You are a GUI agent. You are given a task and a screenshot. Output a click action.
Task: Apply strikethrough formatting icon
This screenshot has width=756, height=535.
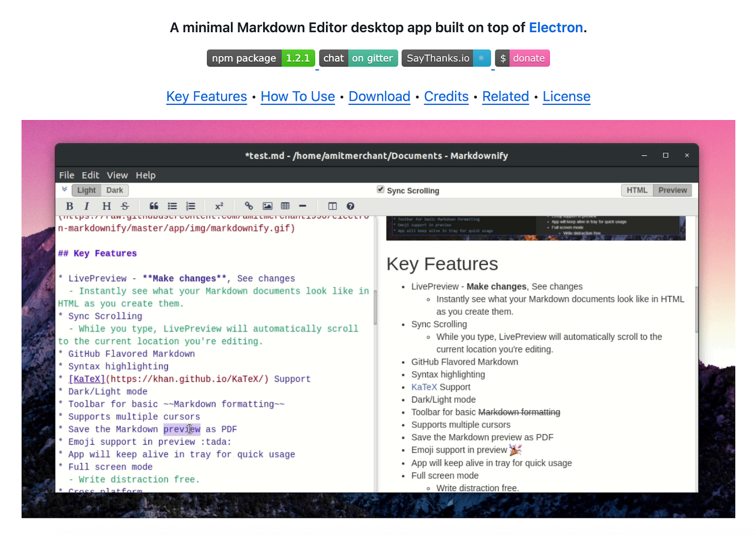tap(125, 206)
